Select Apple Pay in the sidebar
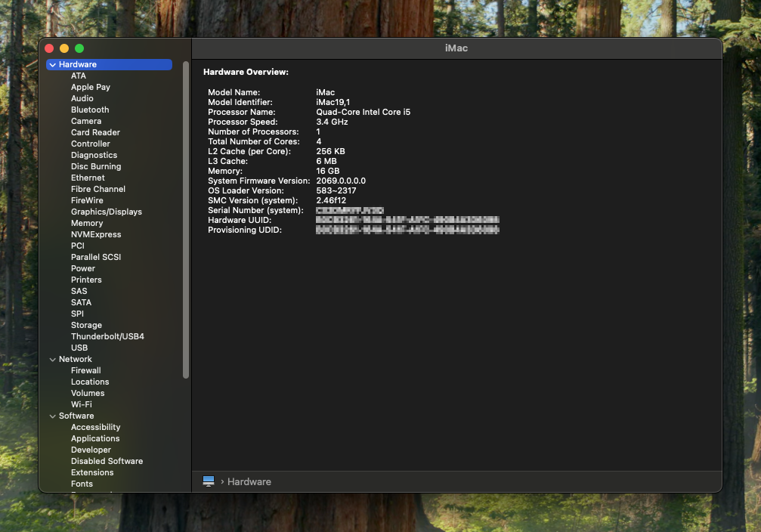Viewport: 761px width, 532px height. (90, 87)
